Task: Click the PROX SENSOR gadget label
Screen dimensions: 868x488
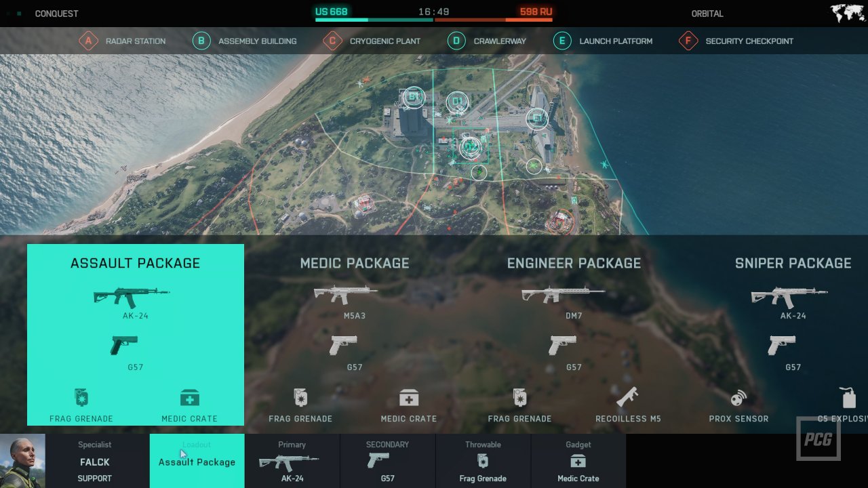Action: click(x=738, y=419)
